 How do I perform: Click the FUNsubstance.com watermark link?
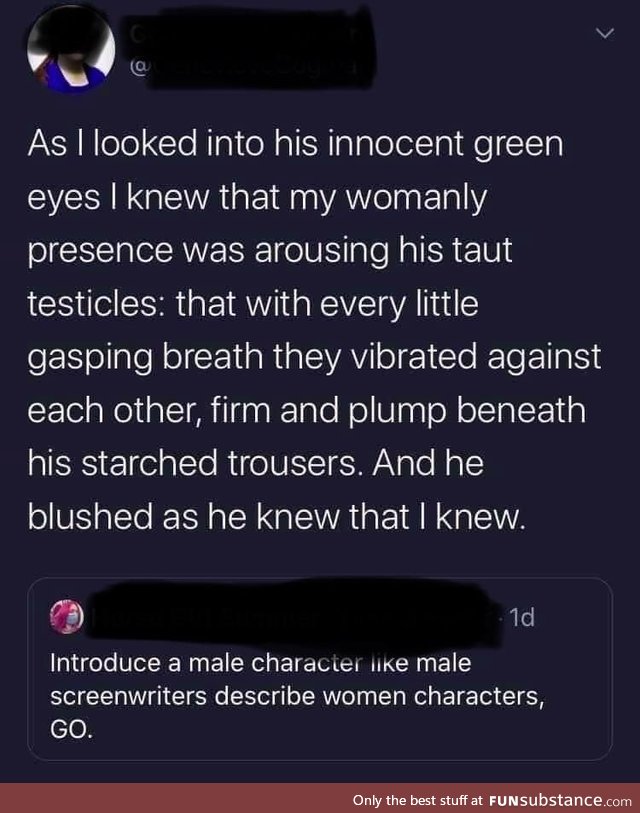click(559, 800)
